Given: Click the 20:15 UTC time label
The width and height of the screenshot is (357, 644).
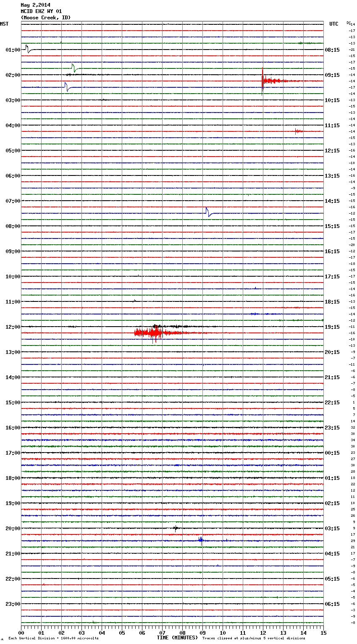Looking at the screenshot, I should click(332, 352).
